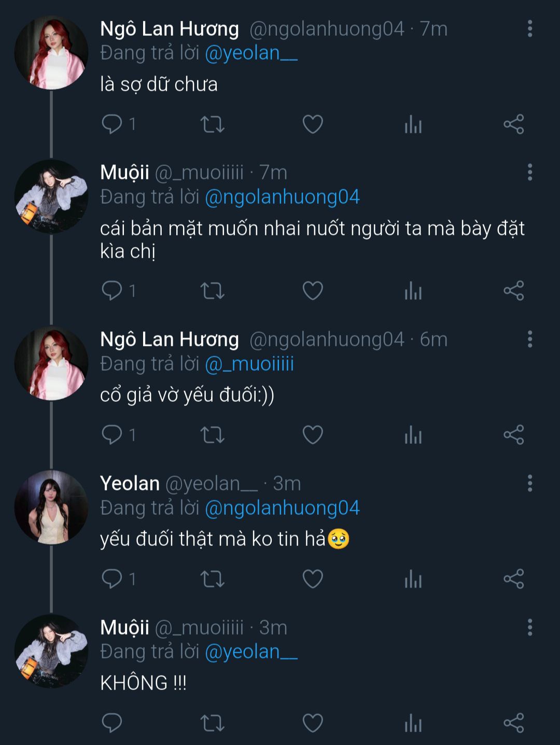
Task: Reply to the "là sợ dữ chưa" tweet
Action: point(112,124)
